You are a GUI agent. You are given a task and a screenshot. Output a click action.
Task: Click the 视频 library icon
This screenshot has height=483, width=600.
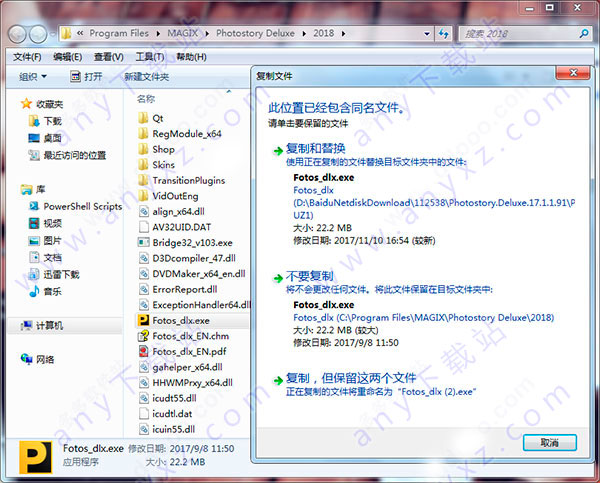click(x=34, y=223)
